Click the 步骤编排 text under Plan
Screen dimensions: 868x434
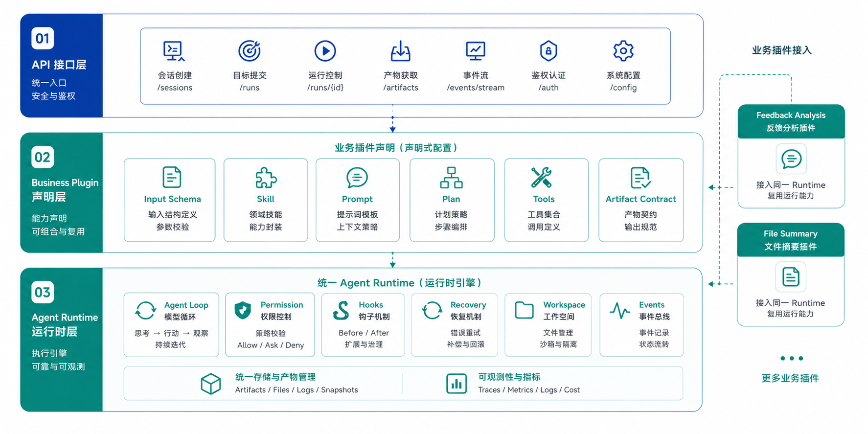451,227
